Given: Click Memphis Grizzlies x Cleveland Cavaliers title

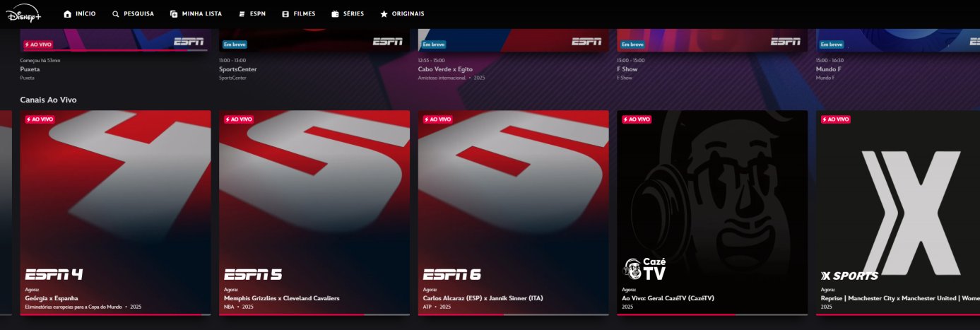Looking at the screenshot, I should tap(282, 298).
